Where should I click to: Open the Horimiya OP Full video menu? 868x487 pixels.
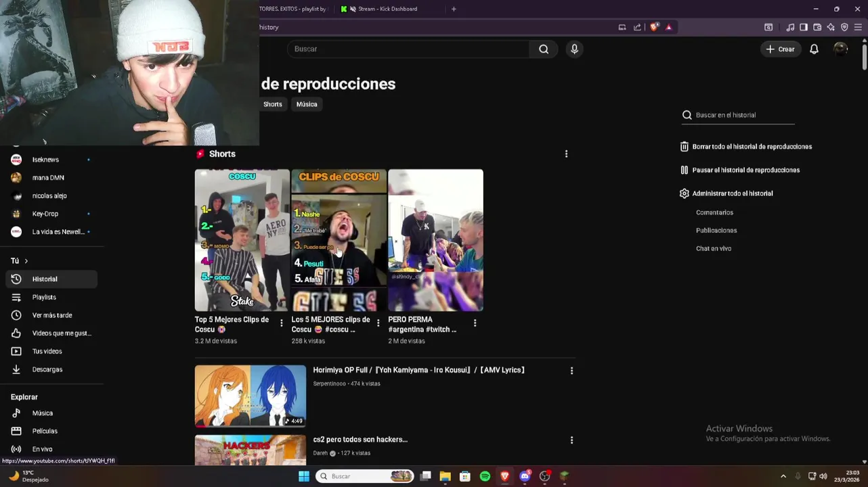[x=571, y=371]
